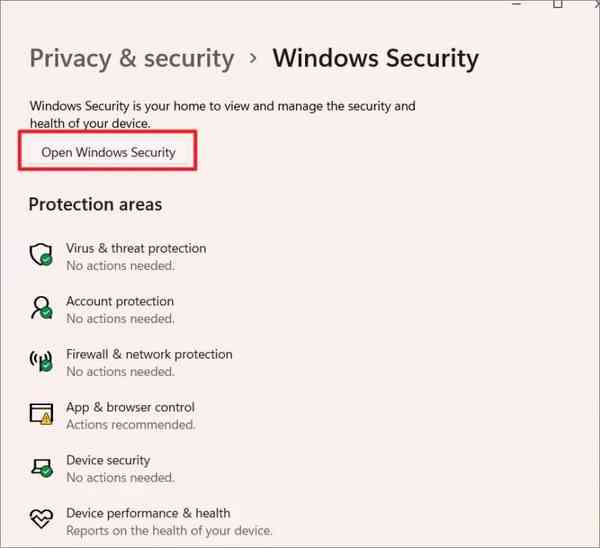Open Virus & threat protection entry

[136, 248]
